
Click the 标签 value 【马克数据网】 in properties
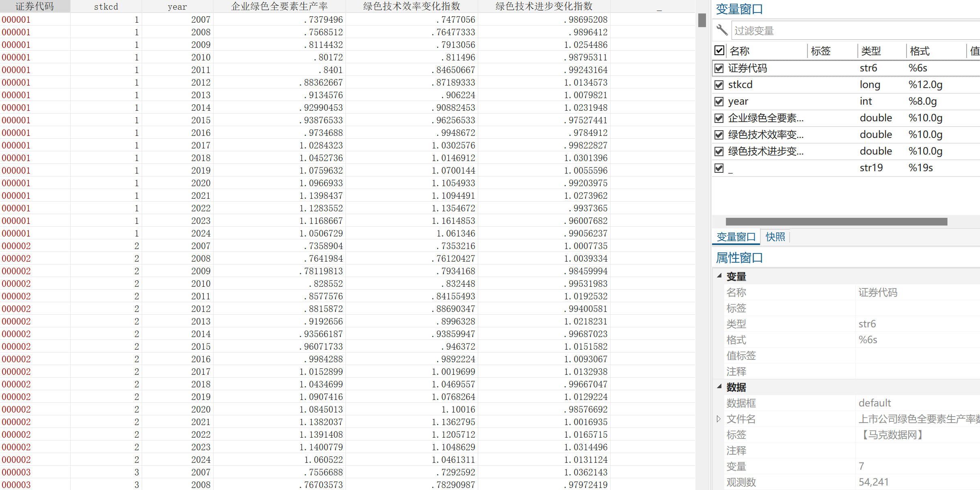[x=892, y=435]
